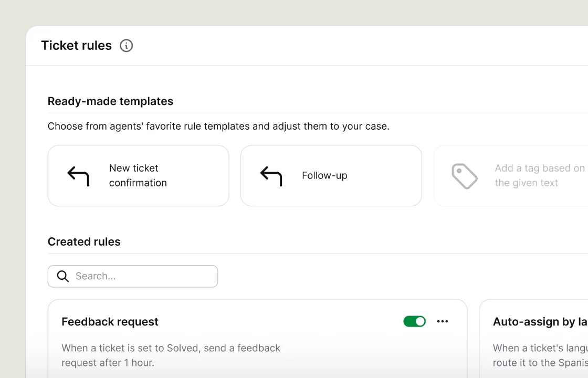Focus the Search rules input field
Viewport: 588px width, 378px height.
[133, 276]
